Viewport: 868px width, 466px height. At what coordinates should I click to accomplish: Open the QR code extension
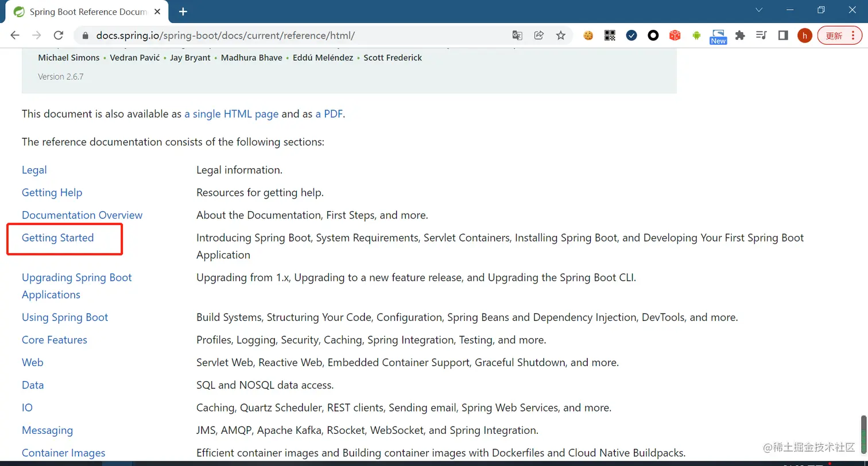[x=610, y=36]
